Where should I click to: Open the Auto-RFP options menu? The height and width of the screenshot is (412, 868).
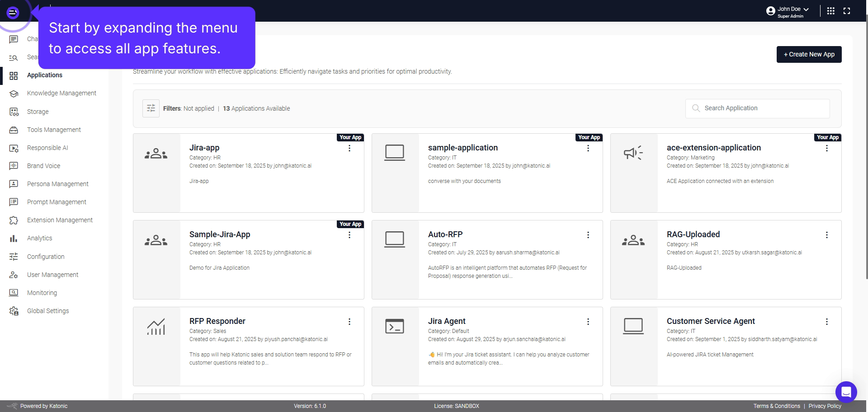[x=588, y=234]
